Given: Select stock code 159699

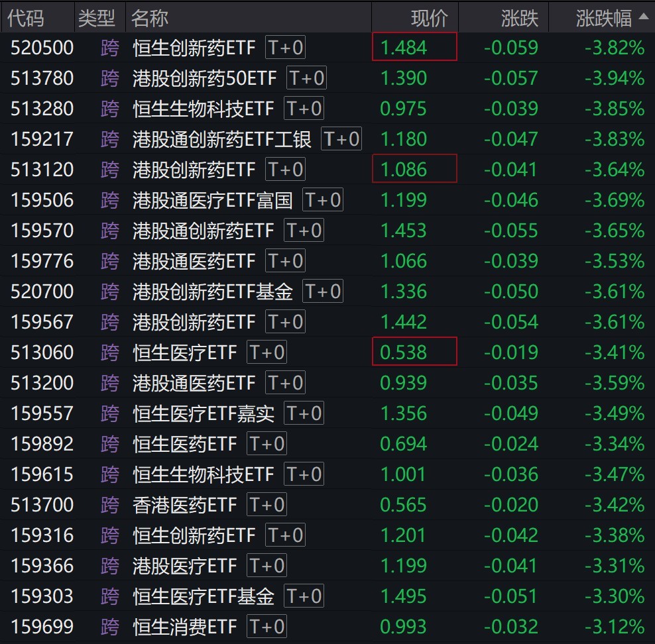Looking at the screenshot, I should click(x=42, y=627).
